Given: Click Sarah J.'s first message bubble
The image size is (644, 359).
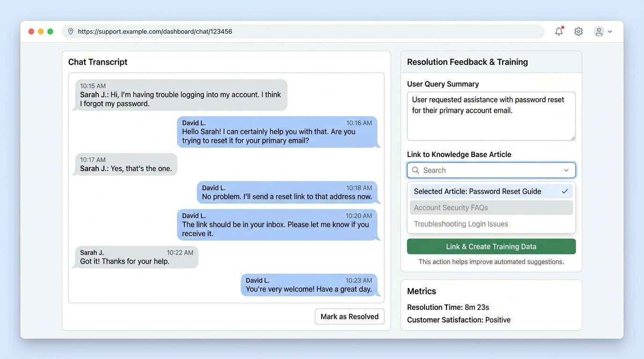Looking at the screenshot, I should point(180,95).
